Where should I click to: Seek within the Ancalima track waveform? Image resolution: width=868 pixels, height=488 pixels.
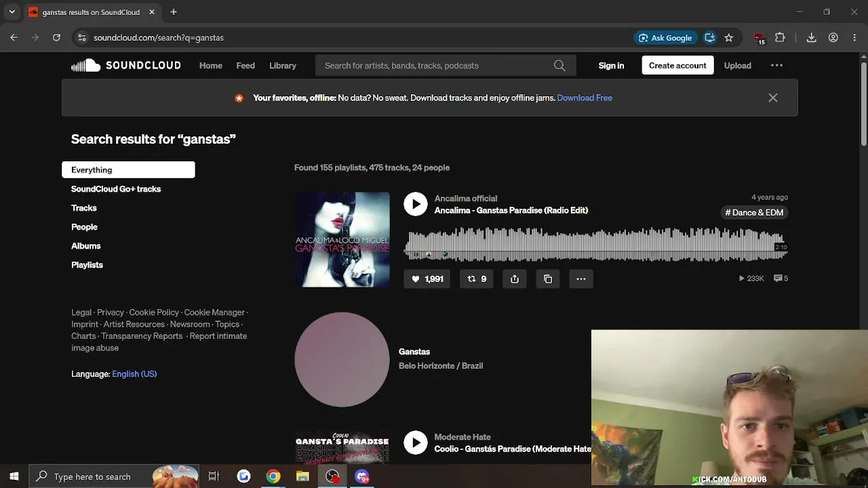coord(595,244)
